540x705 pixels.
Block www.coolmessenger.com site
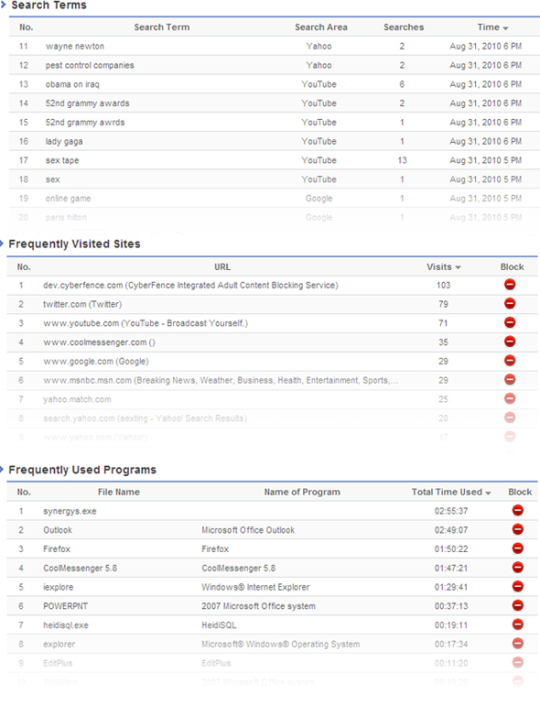[509, 342]
